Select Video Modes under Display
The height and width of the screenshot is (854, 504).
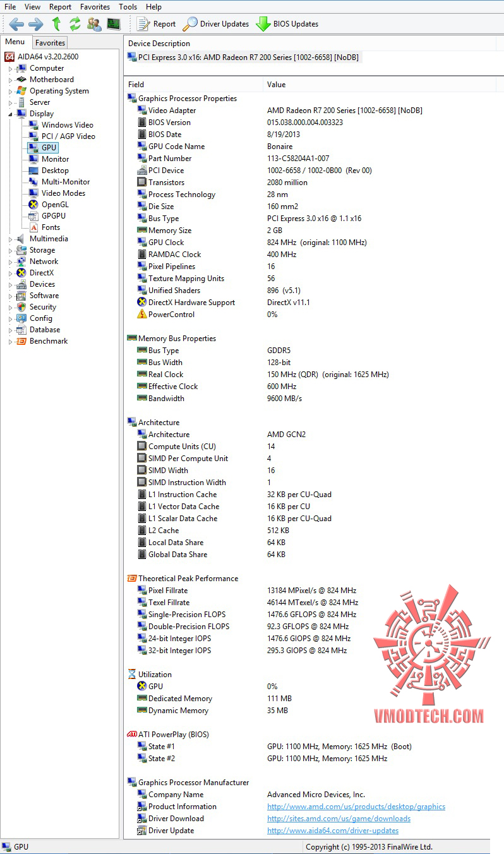point(63,193)
